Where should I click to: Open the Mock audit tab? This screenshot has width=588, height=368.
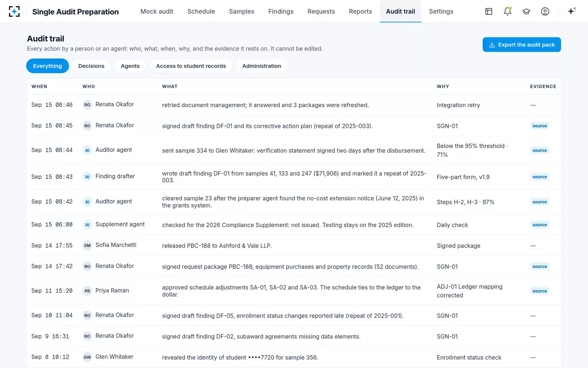tap(157, 11)
